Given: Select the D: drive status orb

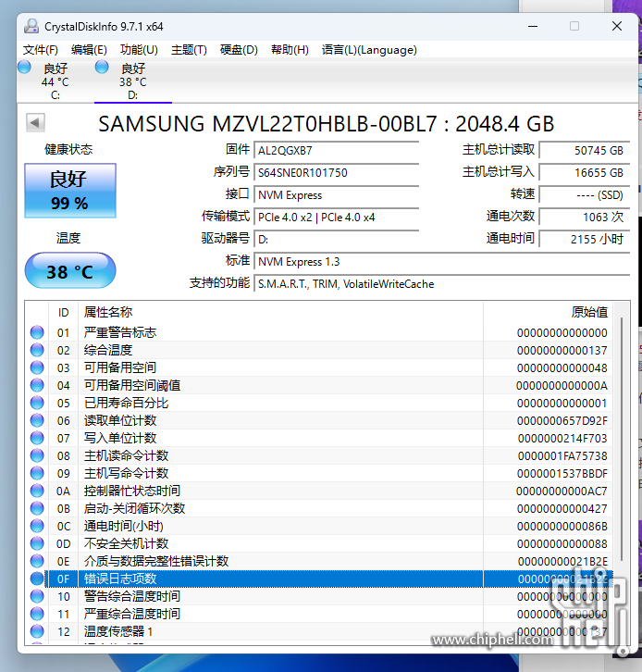Looking at the screenshot, I should click(102, 68).
